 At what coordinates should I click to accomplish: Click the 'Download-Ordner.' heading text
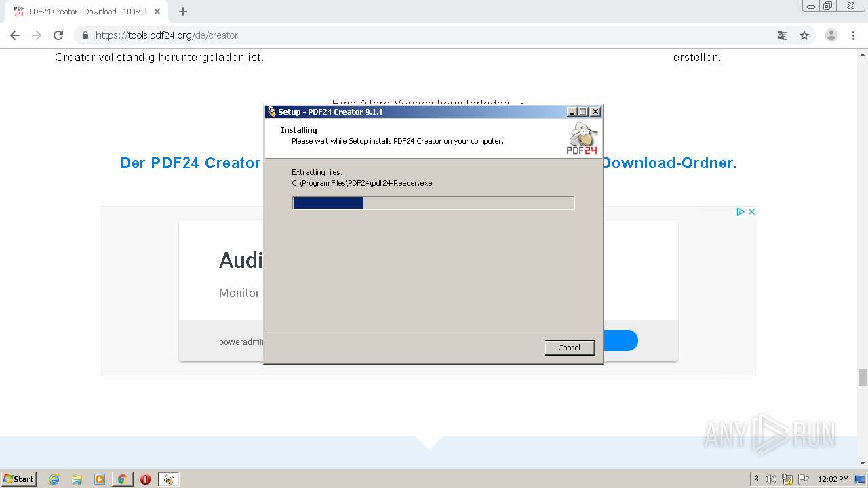coord(669,163)
